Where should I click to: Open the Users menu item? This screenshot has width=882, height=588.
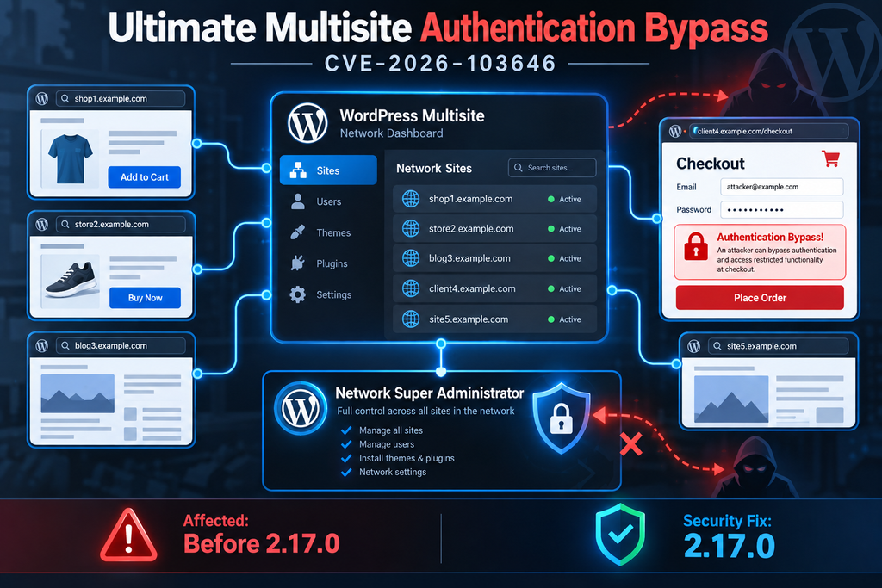pyautogui.click(x=328, y=201)
